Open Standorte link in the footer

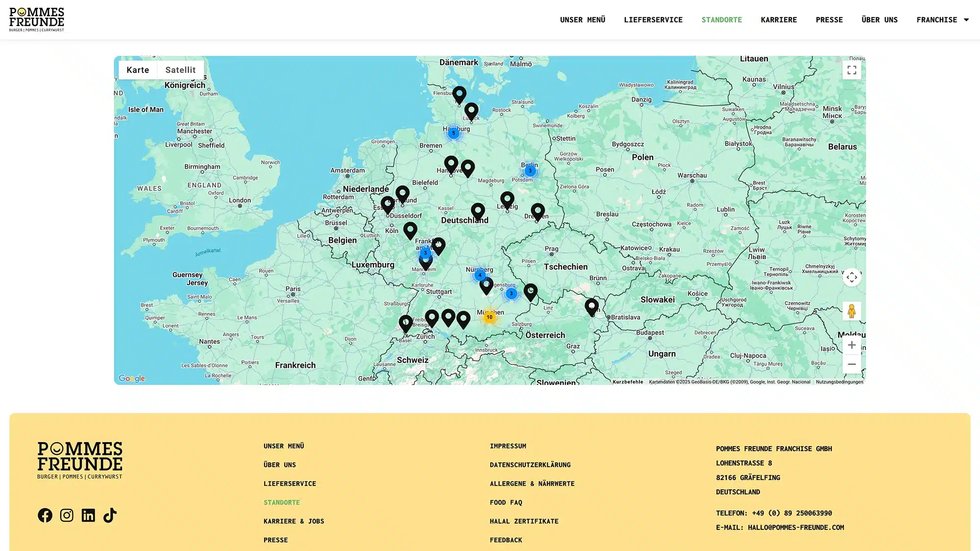[281, 503]
